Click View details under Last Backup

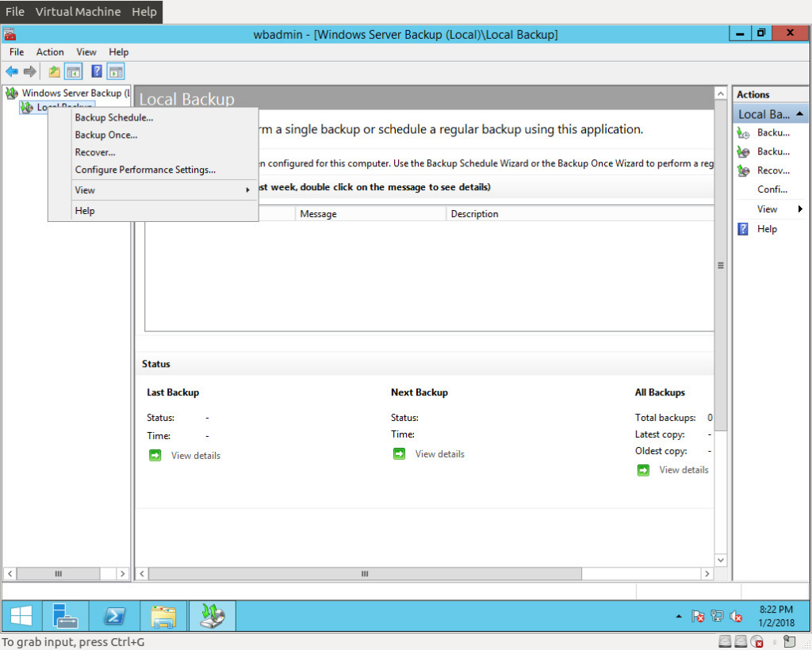[195, 456]
